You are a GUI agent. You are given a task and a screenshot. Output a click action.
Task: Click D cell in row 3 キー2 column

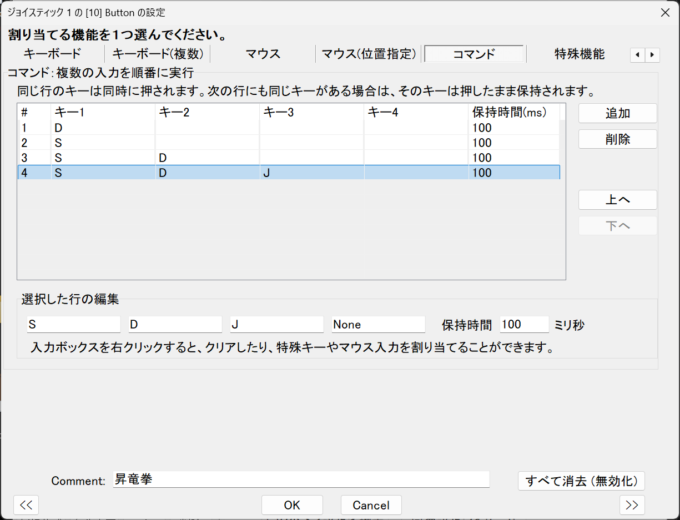click(207, 157)
